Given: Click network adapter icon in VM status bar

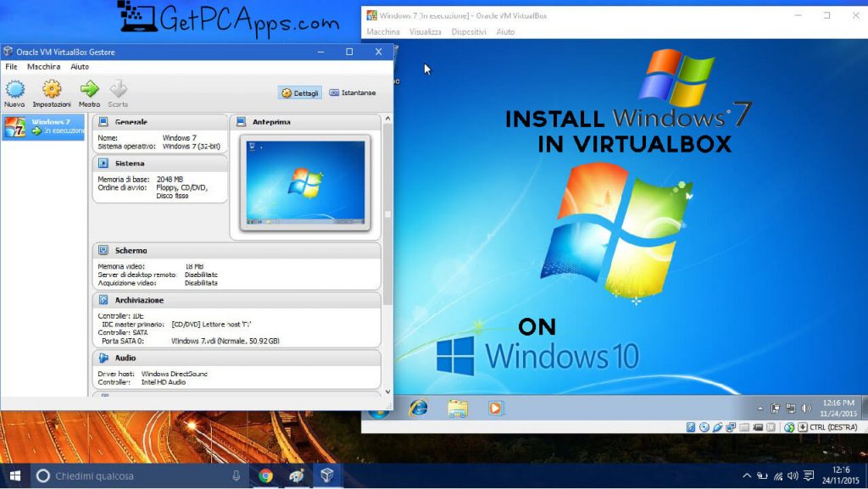Looking at the screenshot, I should coord(730,428).
